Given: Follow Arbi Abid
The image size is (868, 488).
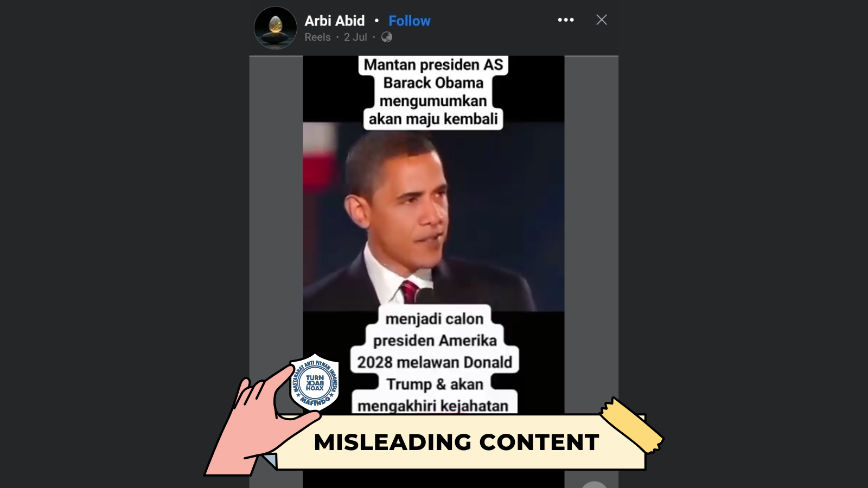Looking at the screenshot, I should [x=409, y=21].
